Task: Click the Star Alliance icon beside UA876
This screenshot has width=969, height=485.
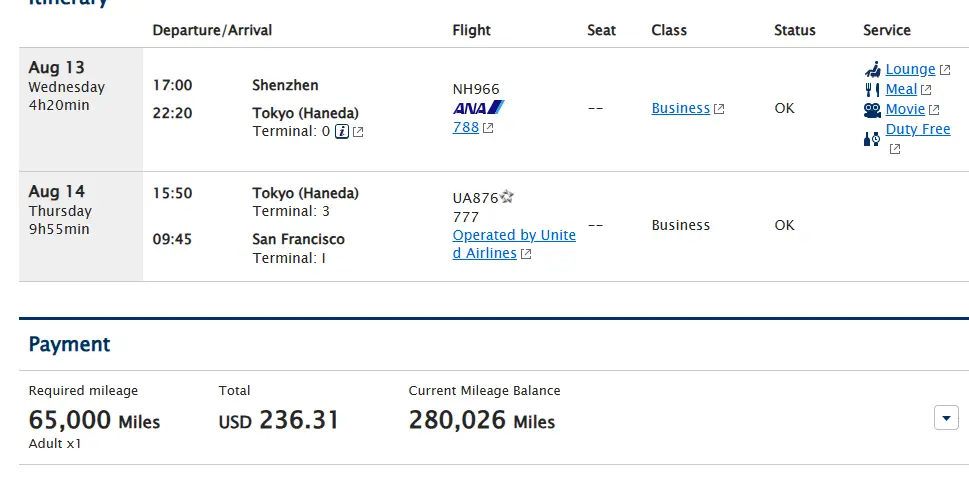Action: (507, 197)
